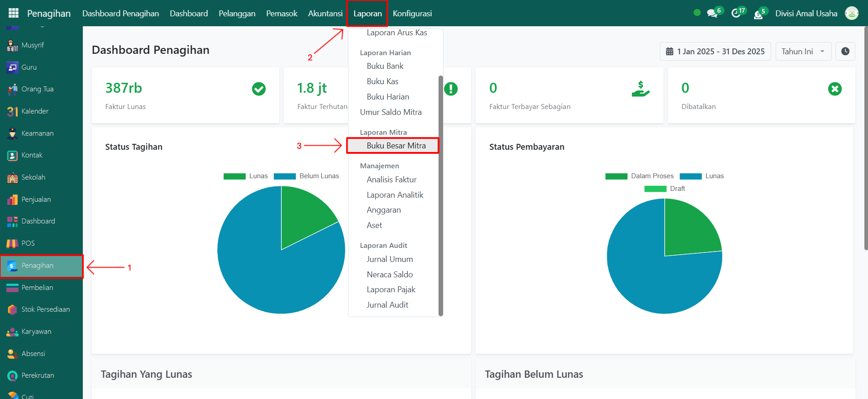Select Buku Besar Mitra from the menu

pyautogui.click(x=396, y=146)
